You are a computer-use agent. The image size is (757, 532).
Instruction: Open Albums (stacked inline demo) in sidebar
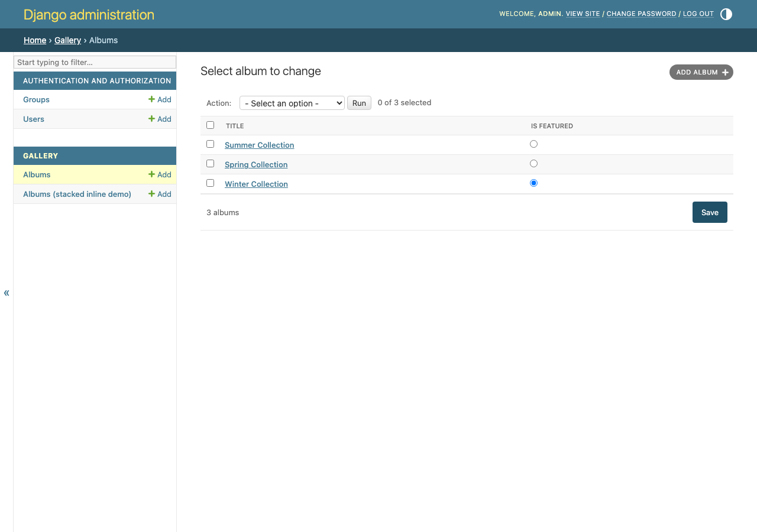(x=77, y=194)
